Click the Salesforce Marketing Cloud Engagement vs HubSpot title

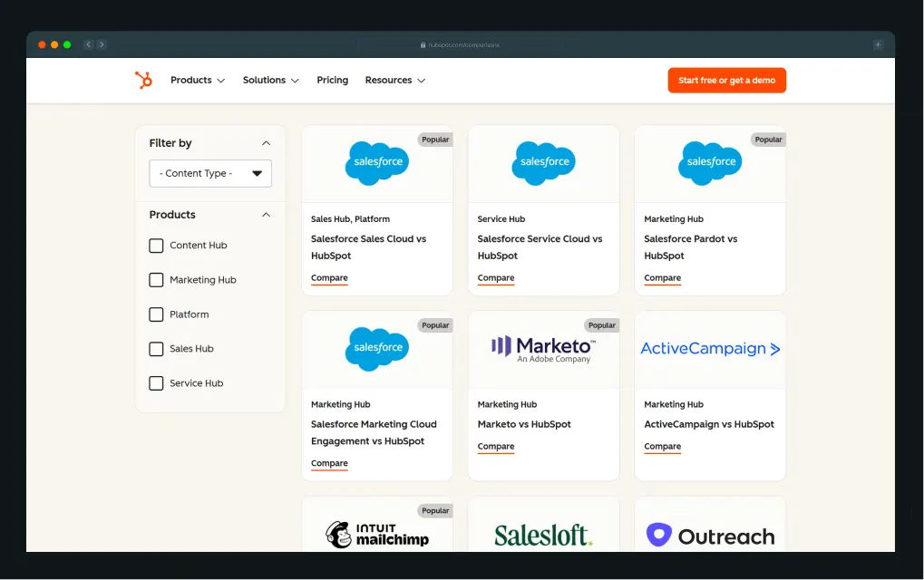coord(374,433)
